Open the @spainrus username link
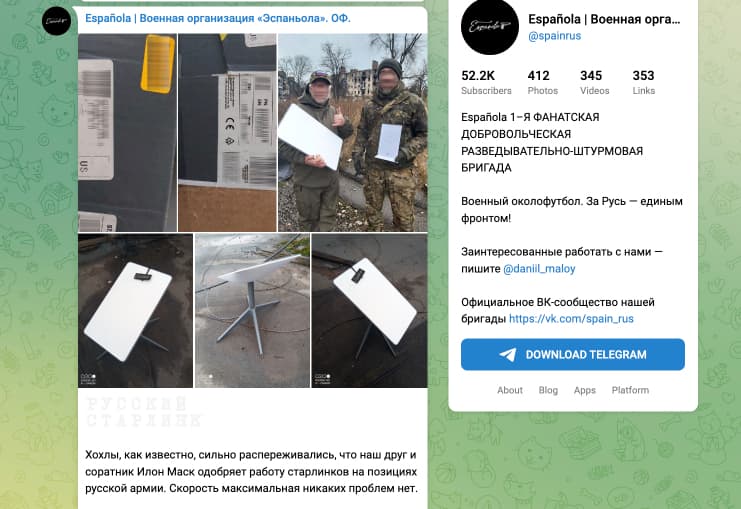The width and height of the screenshot is (741, 509). tap(554, 36)
